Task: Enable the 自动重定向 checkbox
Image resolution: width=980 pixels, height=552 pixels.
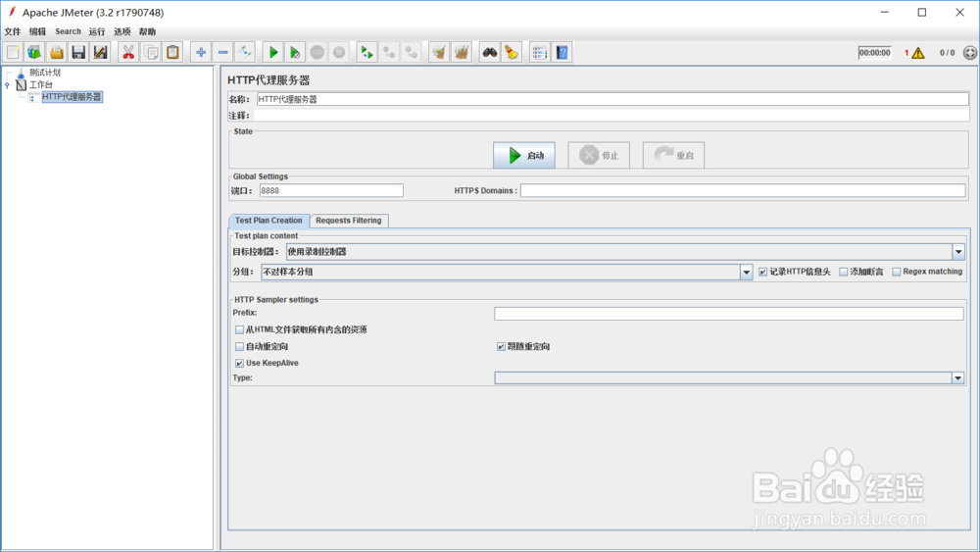Action: point(239,346)
